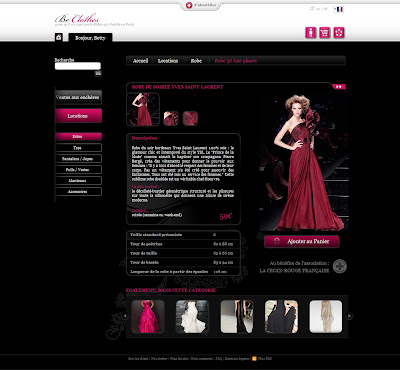Go to Robe in the breadcrumb
Image resolution: width=400 pixels, height=370 pixels.
click(x=196, y=61)
